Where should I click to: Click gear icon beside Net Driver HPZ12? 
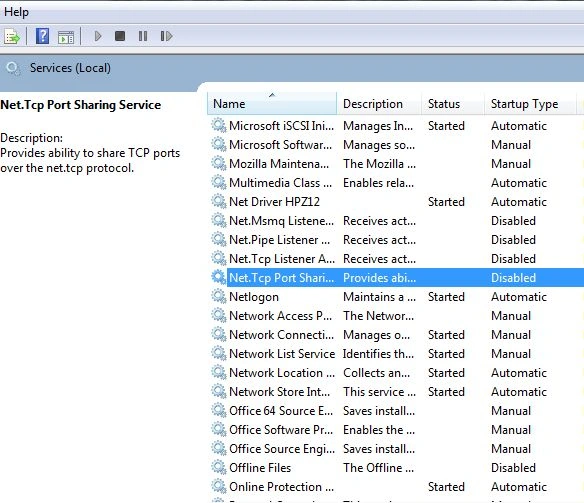click(x=219, y=201)
